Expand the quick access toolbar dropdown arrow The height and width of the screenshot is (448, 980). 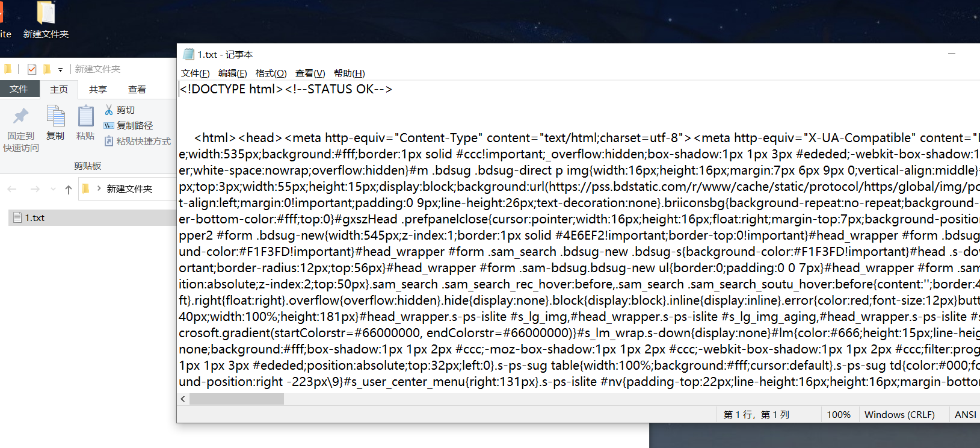(x=60, y=70)
